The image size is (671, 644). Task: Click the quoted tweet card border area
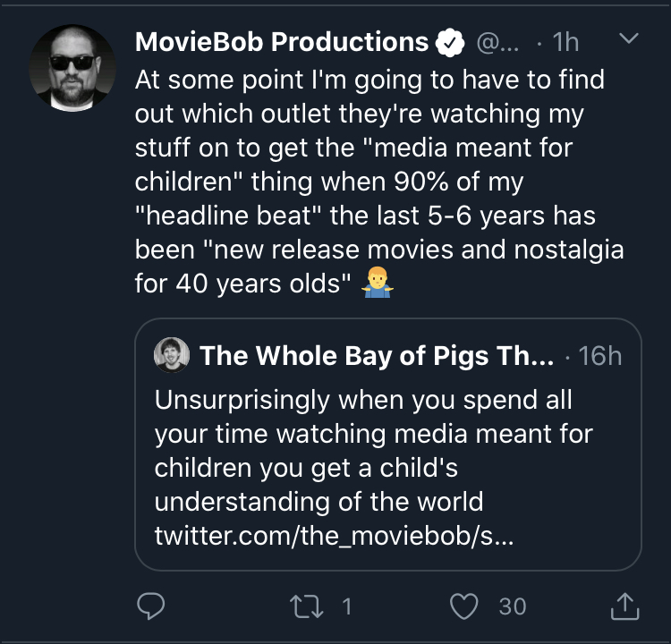(388, 445)
